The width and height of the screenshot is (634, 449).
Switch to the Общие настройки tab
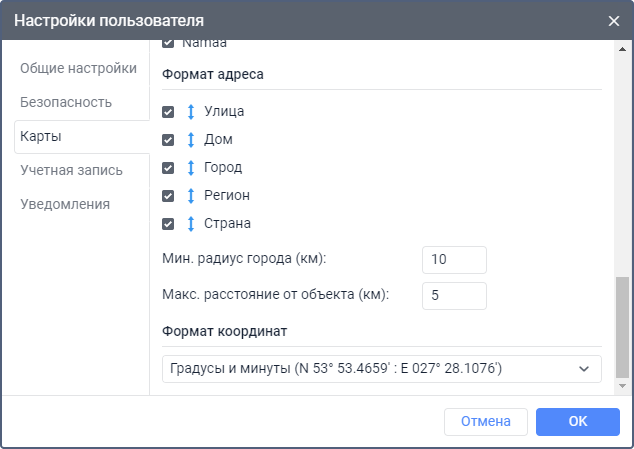(78, 68)
